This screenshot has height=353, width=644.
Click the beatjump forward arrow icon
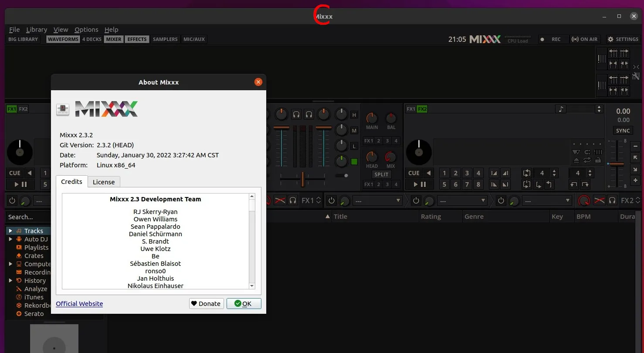[x=585, y=184]
